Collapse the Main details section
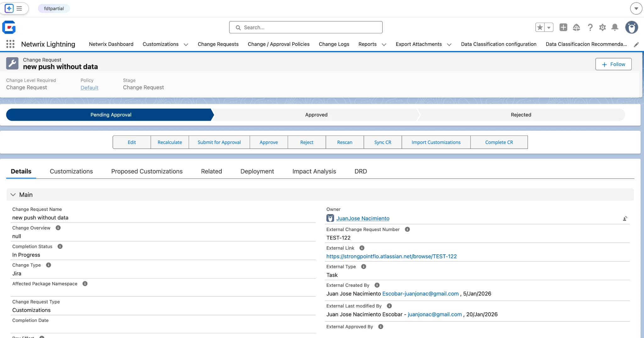 pos(13,194)
